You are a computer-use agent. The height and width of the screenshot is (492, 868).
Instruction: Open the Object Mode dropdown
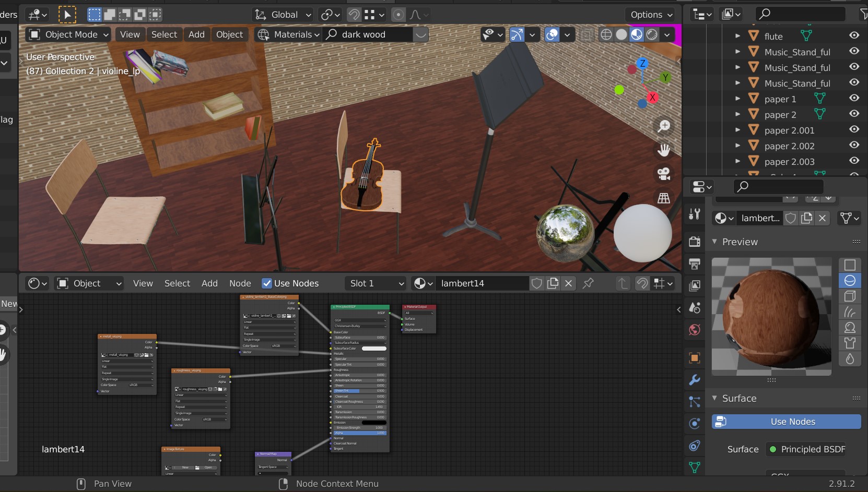coord(69,34)
